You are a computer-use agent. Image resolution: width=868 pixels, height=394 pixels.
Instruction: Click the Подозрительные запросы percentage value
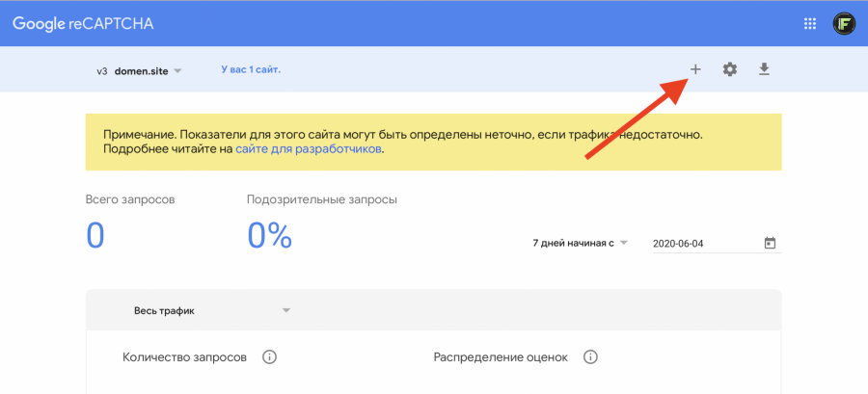(x=270, y=236)
